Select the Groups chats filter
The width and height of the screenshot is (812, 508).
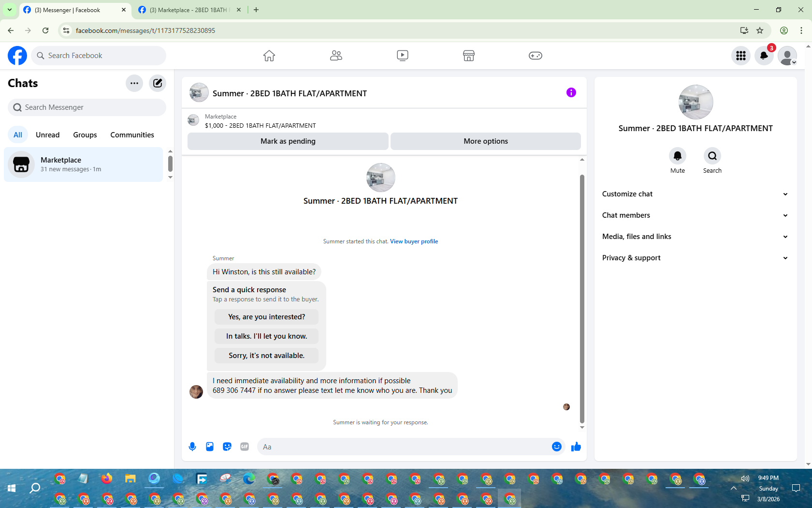(x=85, y=135)
